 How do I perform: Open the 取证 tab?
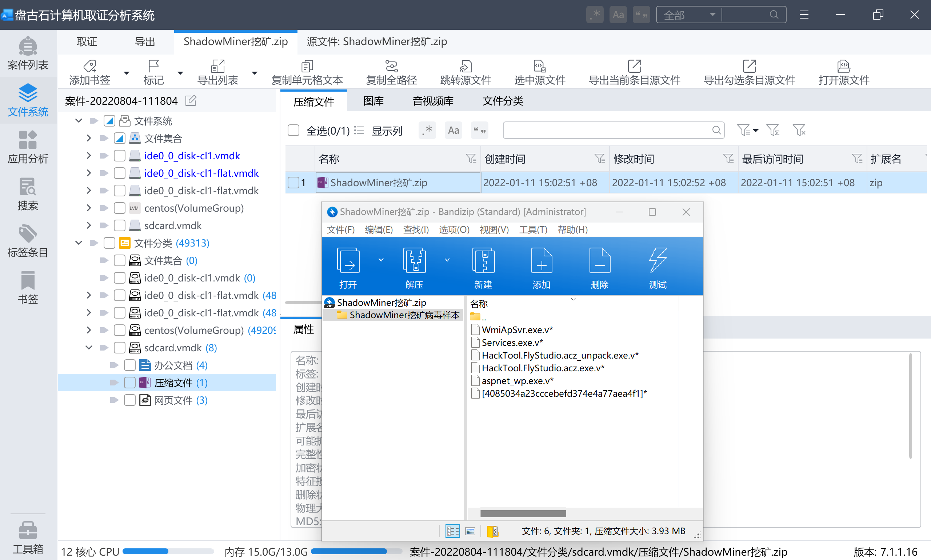tap(87, 41)
